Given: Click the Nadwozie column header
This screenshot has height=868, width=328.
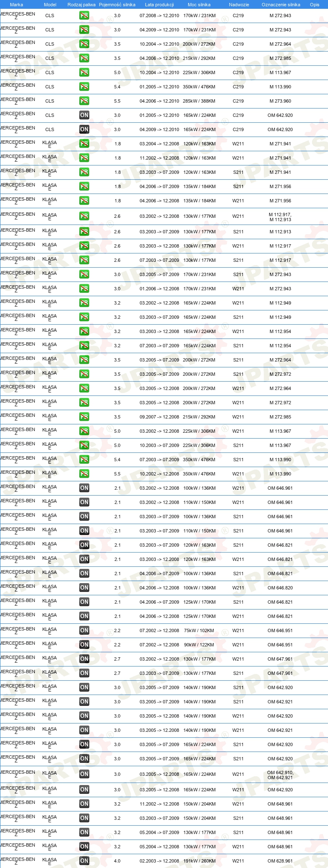Looking at the screenshot, I should pyautogui.click(x=239, y=5).
